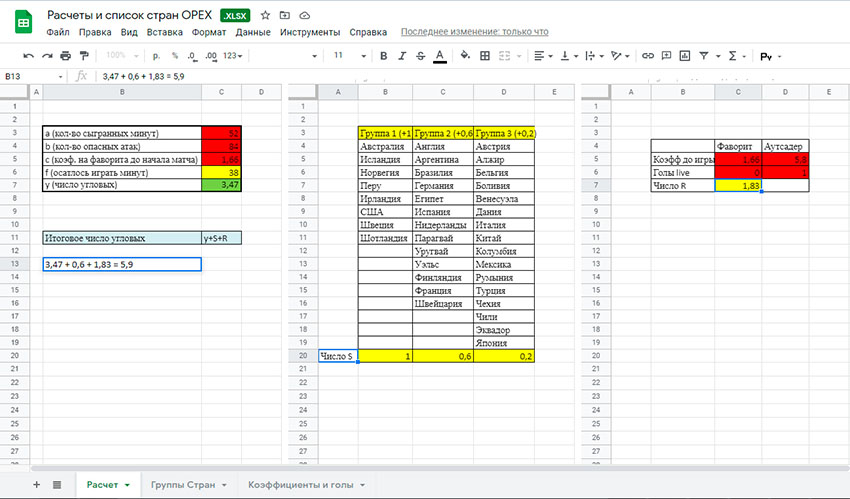The width and height of the screenshot is (850, 499).
Task: Decrease decimal places
Action: 192,56
